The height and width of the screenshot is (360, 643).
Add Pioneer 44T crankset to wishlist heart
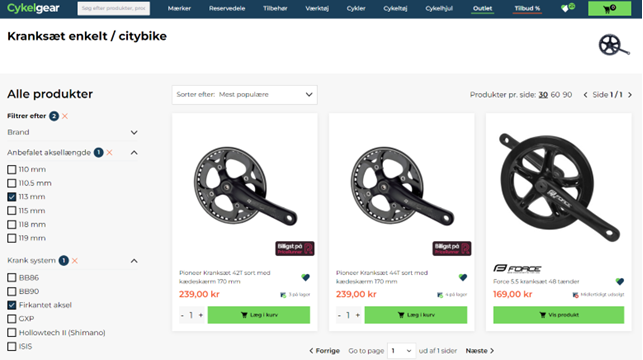pyautogui.click(x=463, y=277)
